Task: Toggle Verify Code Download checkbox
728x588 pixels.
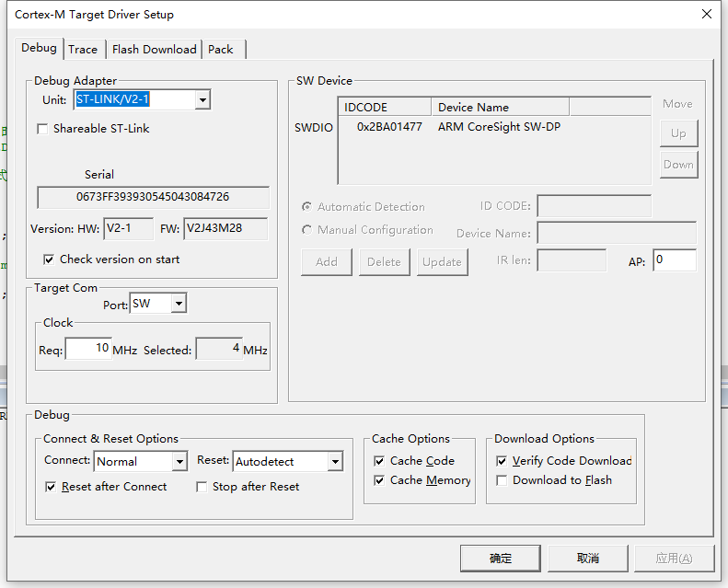Action: pos(502,461)
